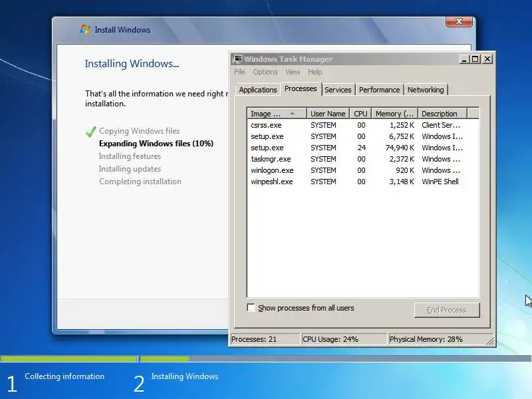Open the View menu in Task Manager
This screenshot has height=399, width=532.
pyautogui.click(x=293, y=72)
